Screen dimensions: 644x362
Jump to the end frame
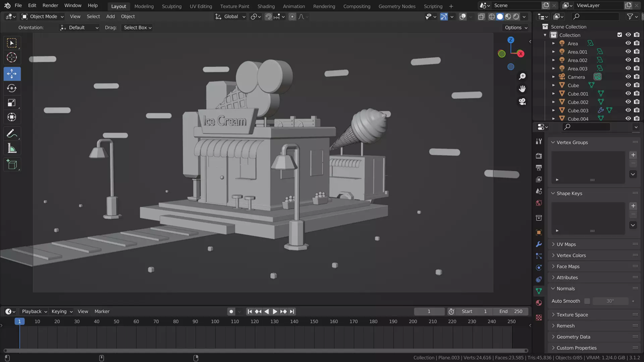click(x=292, y=312)
